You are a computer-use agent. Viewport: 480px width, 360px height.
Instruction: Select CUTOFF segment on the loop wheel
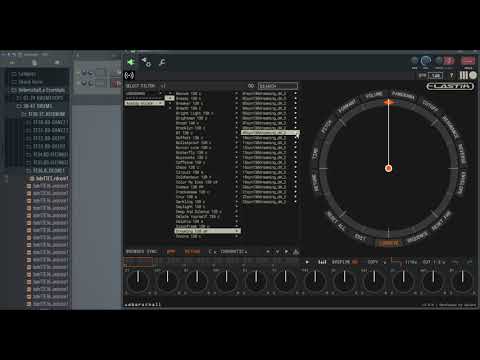[430, 106]
